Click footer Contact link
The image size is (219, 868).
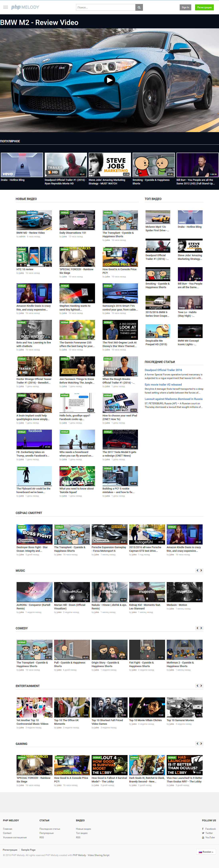(7, 833)
